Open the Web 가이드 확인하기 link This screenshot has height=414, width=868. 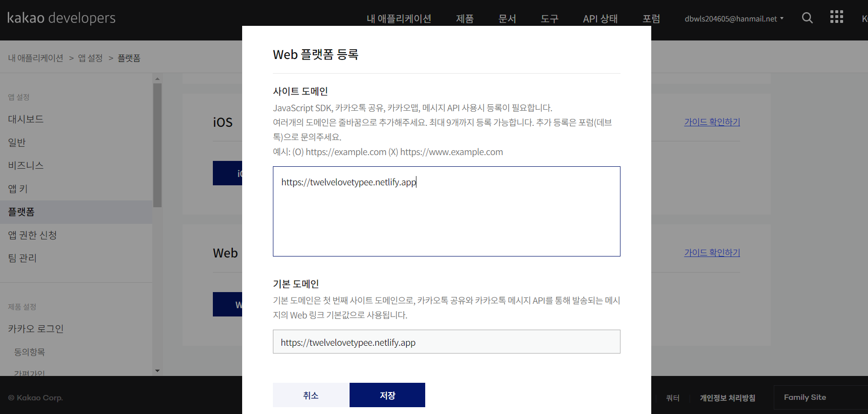click(x=712, y=253)
